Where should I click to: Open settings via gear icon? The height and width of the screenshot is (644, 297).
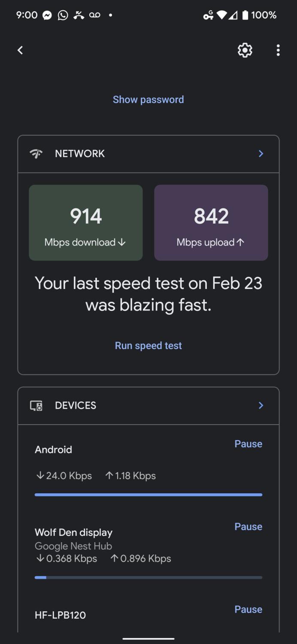coord(245,50)
